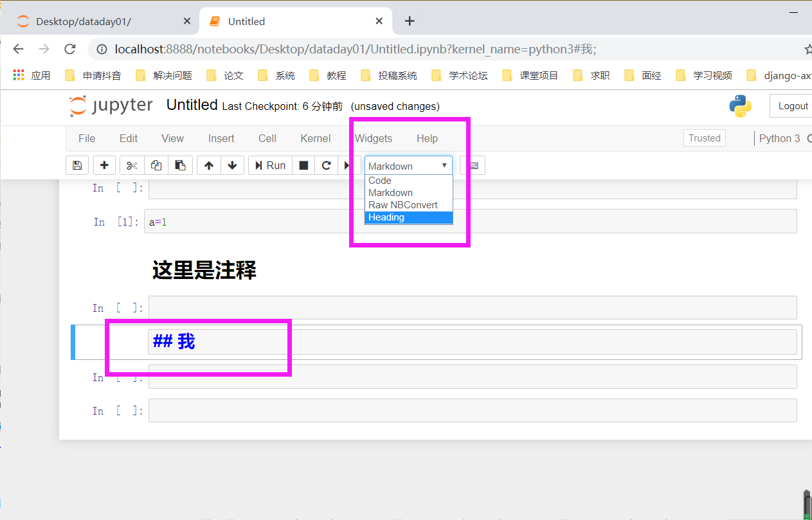This screenshot has width=812, height=520.
Task: Select the cell containing a=1
Action: tap(470, 221)
